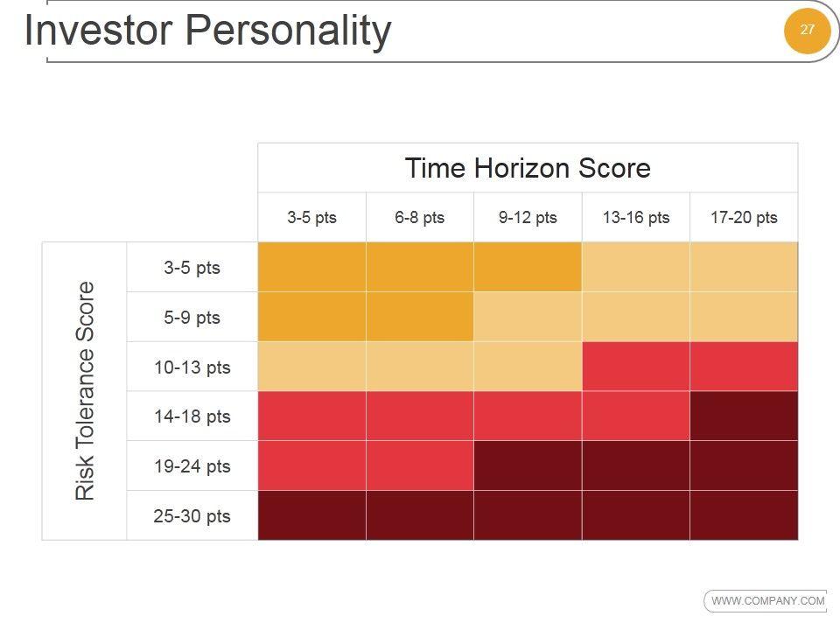This screenshot has height=630, width=840.
Task: Select the 5-9 pts row label
Action: 192,318
